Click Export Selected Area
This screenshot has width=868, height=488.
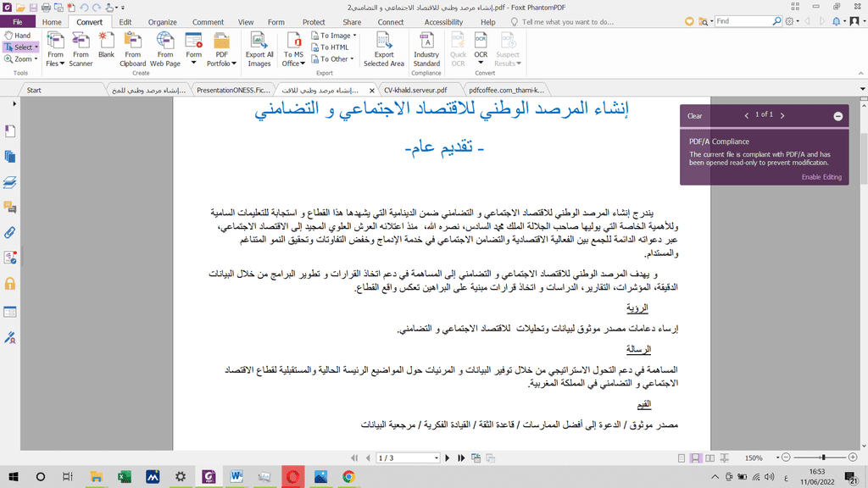click(x=384, y=49)
